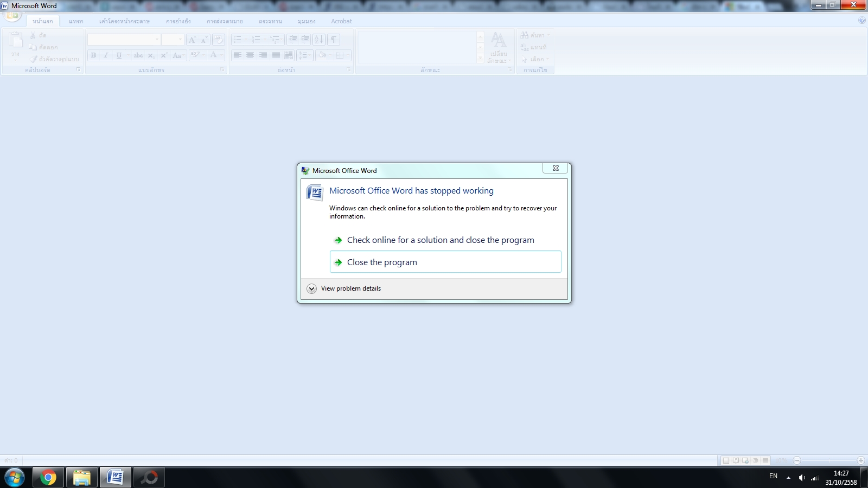Open the Page Layout (เค้าโครงหน้ากระดาษ) tab
868x488 pixels.
click(124, 21)
